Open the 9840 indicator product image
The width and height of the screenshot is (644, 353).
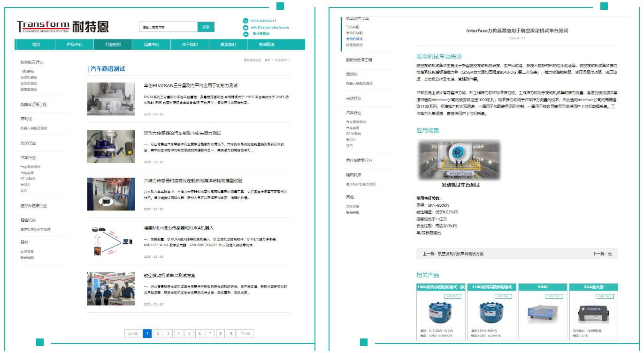[541, 313]
